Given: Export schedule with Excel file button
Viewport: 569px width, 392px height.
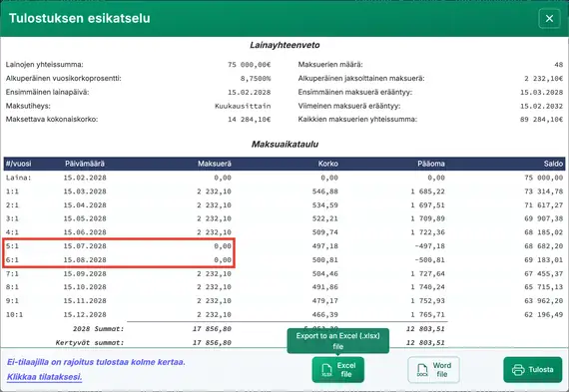Looking at the screenshot, I should click(x=338, y=369).
